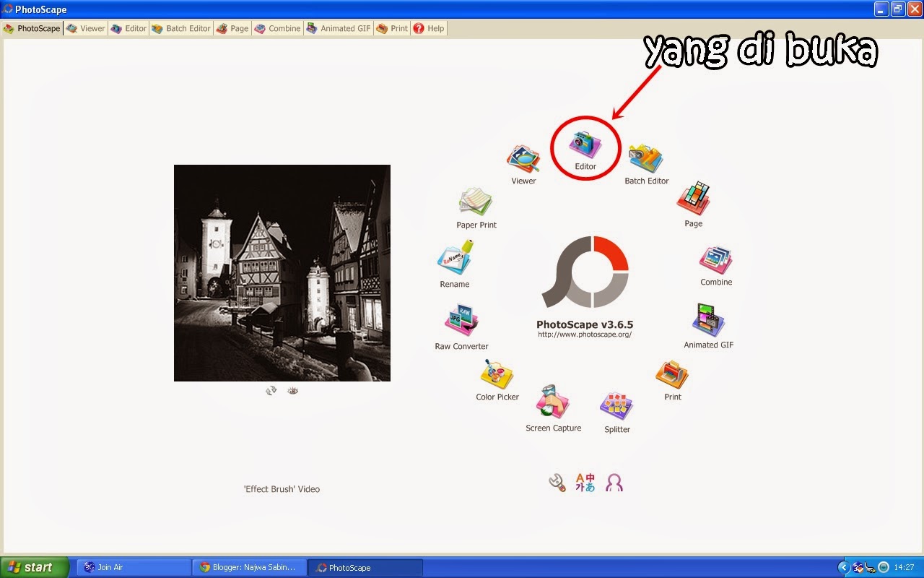Switch to the PhotoScape tab

pos(32,28)
